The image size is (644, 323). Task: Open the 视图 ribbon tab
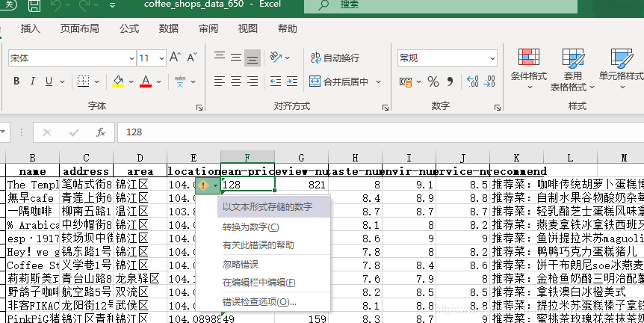(x=247, y=28)
